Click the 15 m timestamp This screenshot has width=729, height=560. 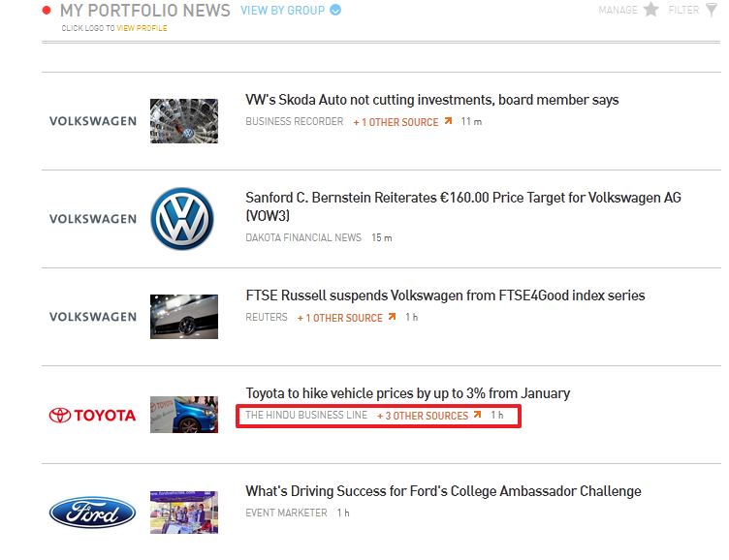382,237
